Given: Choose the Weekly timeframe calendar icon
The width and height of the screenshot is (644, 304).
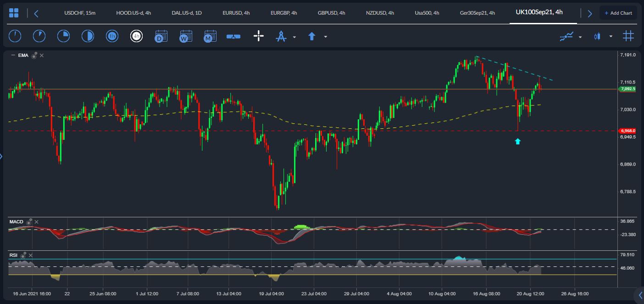Looking at the screenshot, I should (186, 36).
